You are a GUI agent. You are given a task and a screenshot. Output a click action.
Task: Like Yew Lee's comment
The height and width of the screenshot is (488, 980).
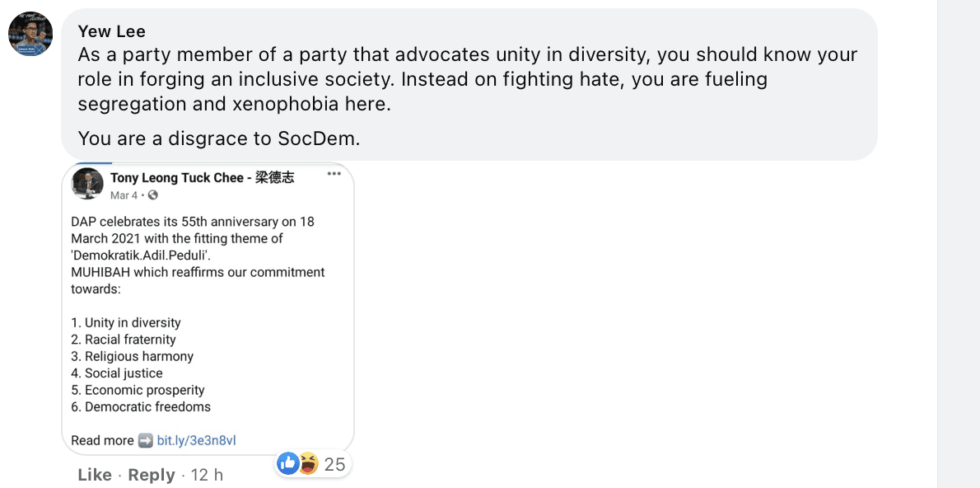pos(94,475)
